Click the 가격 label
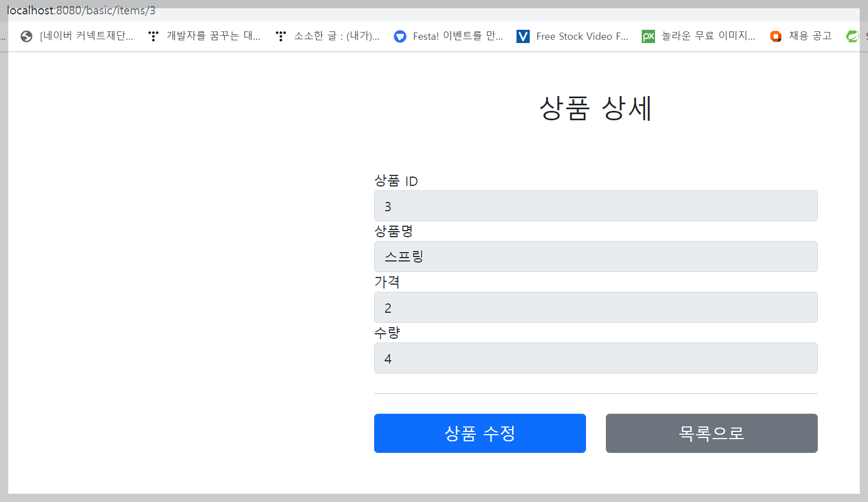The image size is (868, 502). [x=387, y=282]
